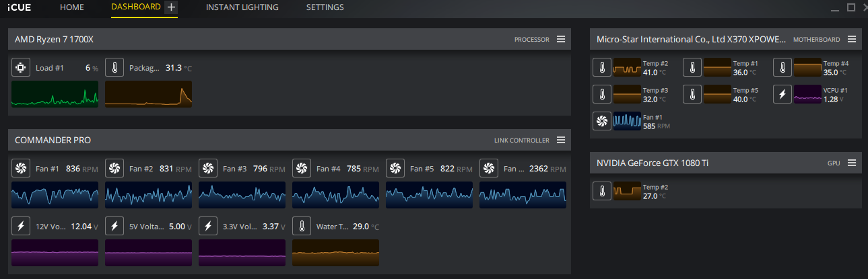
Task: Click the motherboard Temp #3 thermometer icon
Action: tap(601, 94)
